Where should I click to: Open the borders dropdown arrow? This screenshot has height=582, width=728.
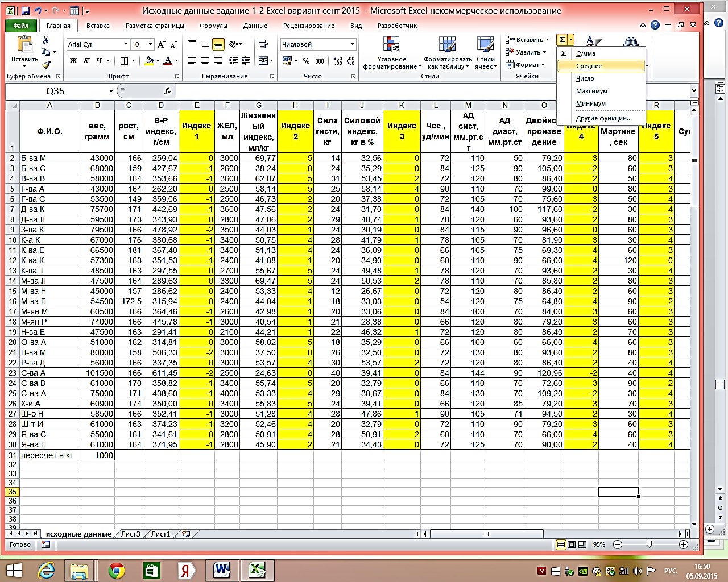(134, 61)
